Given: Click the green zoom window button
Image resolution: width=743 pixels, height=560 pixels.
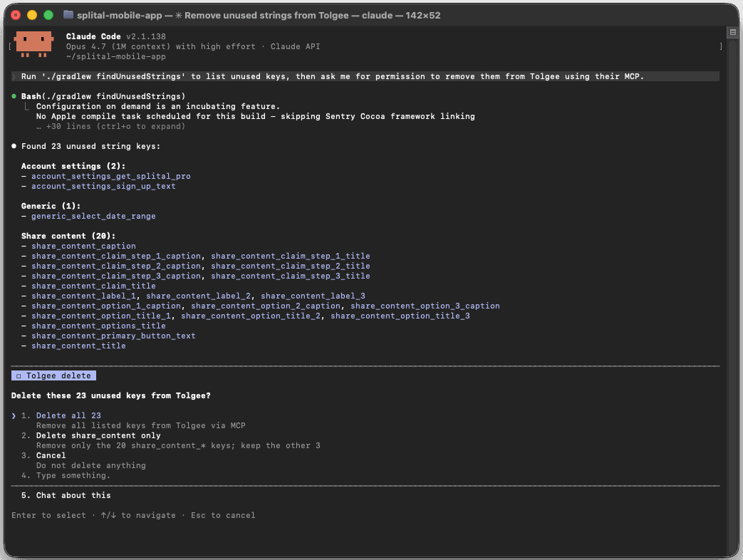Looking at the screenshot, I should tap(48, 15).
